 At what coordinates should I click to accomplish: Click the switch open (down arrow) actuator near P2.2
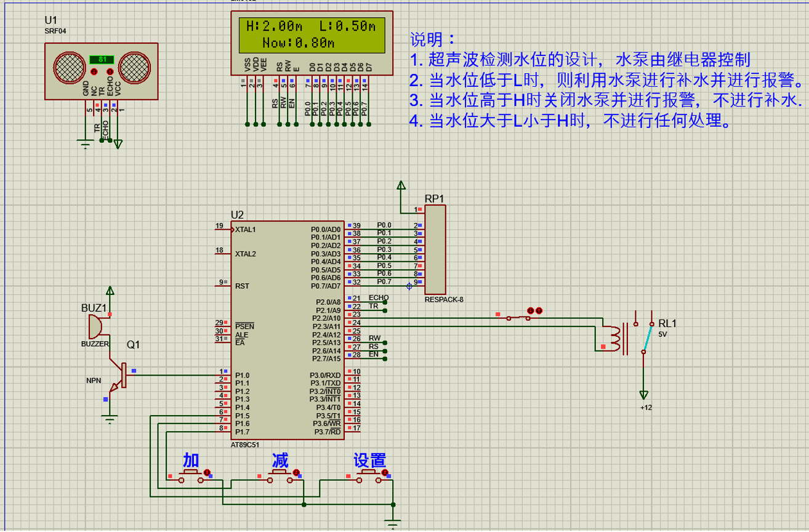(x=530, y=310)
